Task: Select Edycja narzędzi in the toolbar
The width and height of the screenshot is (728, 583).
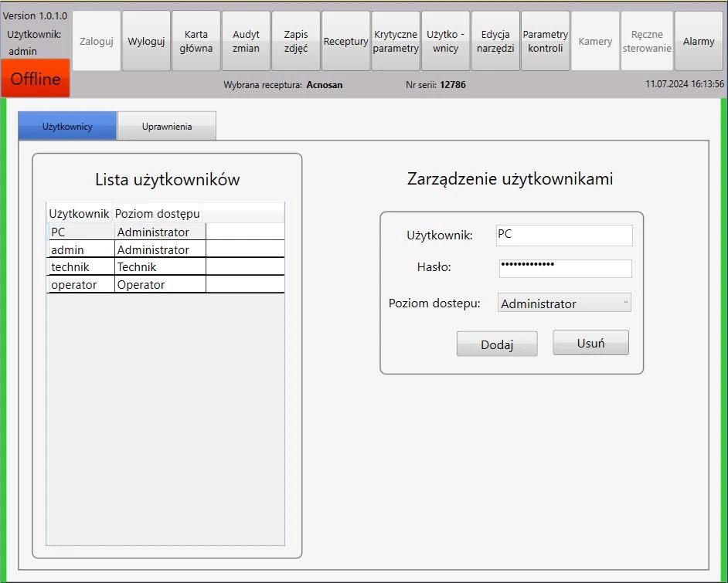Action: pyautogui.click(x=495, y=42)
